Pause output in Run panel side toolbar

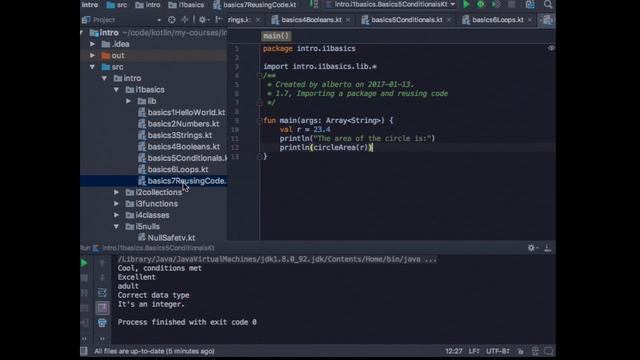(x=84, y=293)
